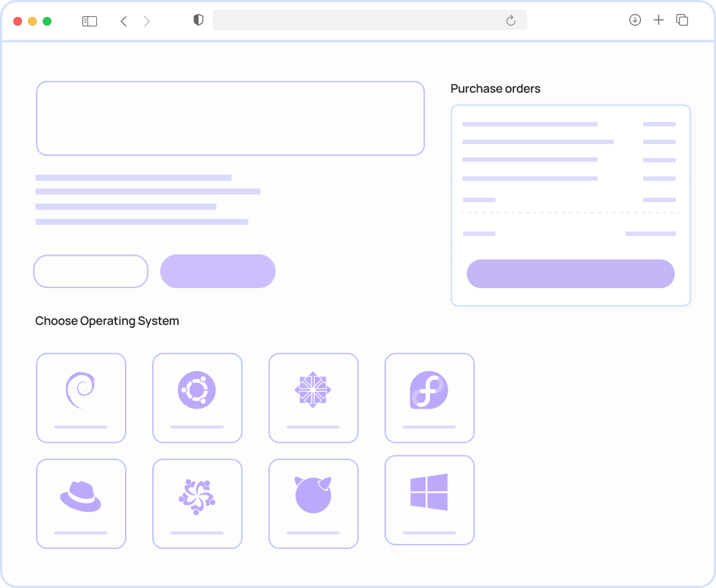The image size is (716, 588).
Task: Open the privacy shield icon
Action: (x=198, y=21)
